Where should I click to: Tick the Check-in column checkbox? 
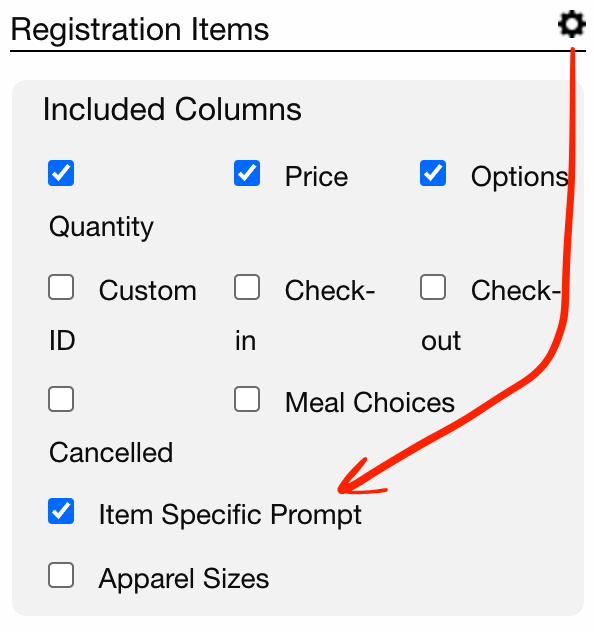pos(247,287)
